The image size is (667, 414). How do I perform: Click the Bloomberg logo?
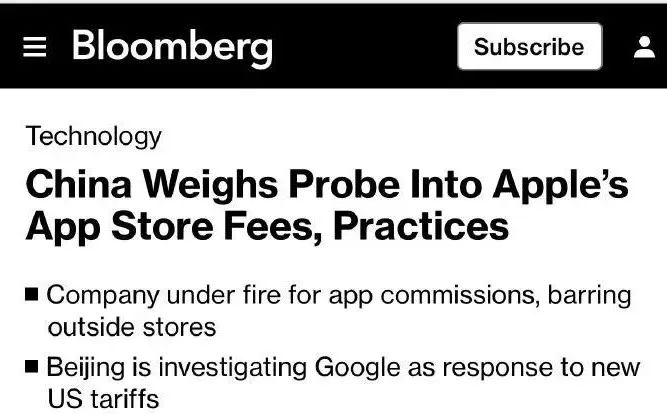(172, 47)
